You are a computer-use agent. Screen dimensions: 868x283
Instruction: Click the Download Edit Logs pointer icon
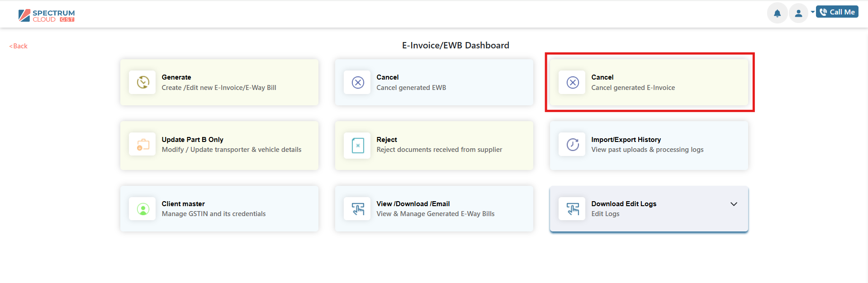click(573, 209)
